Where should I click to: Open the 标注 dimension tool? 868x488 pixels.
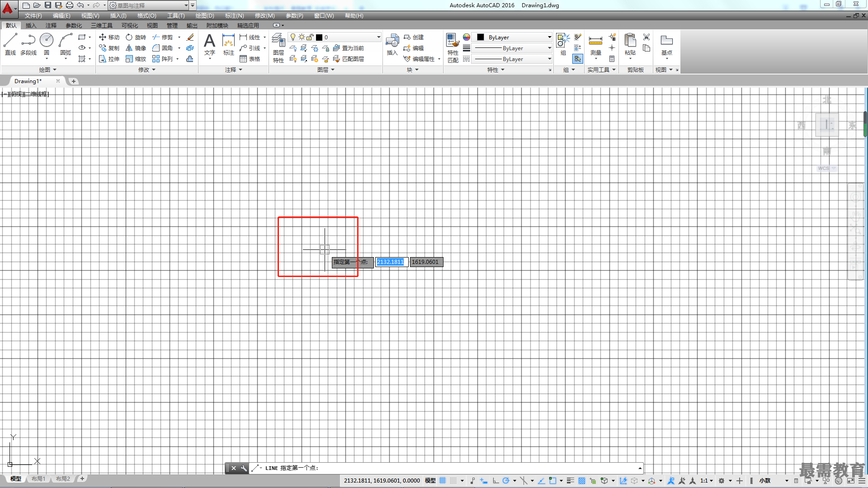coord(228,44)
